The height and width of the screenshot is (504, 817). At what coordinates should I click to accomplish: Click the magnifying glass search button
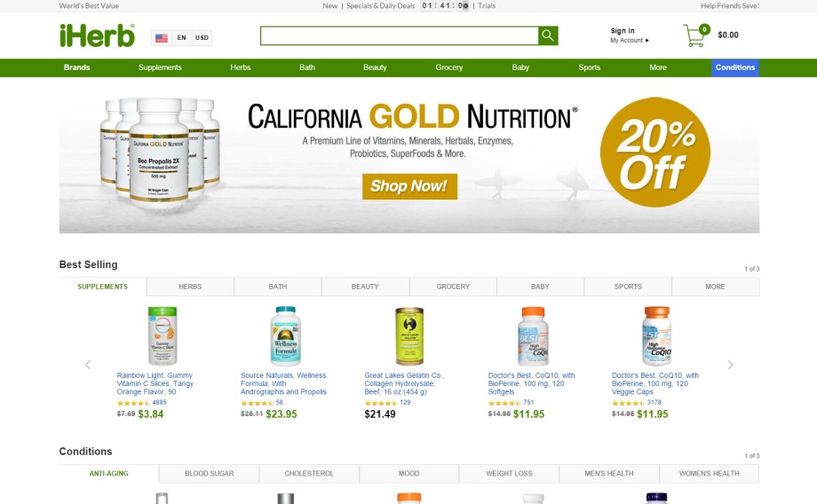548,35
